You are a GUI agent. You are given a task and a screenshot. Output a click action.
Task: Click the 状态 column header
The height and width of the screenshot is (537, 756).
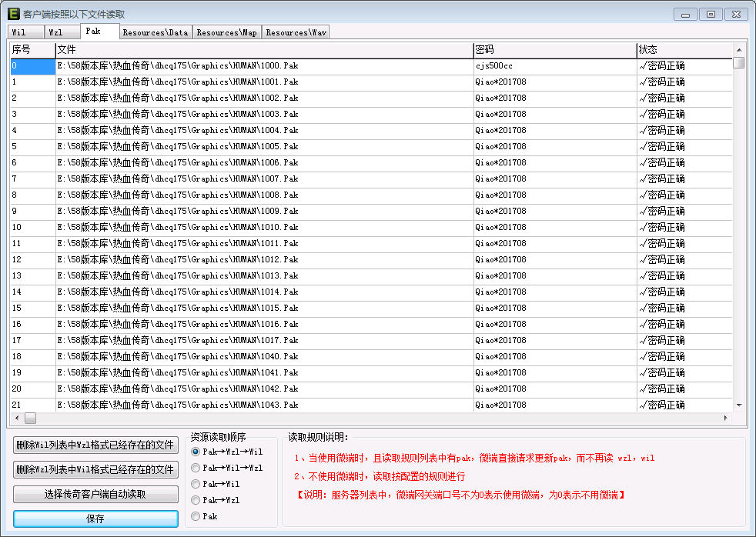tap(684, 49)
